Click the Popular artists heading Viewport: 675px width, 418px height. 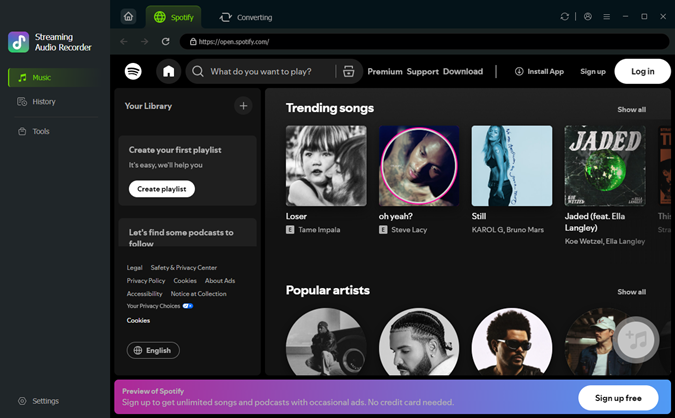point(328,291)
